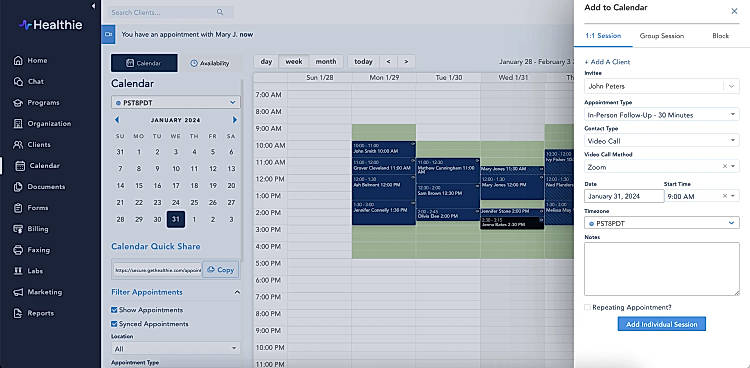Go to previous month in mini calendar

click(117, 120)
